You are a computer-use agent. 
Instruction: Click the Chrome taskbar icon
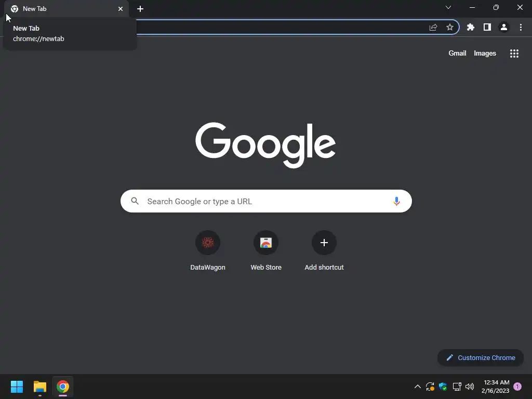coord(63,387)
